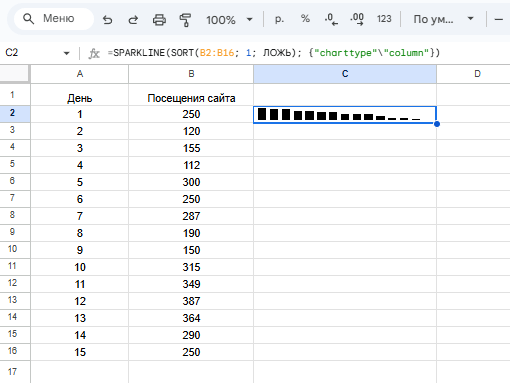
Task: Click the undo arrow icon
Action: pyautogui.click(x=107, y=20)
